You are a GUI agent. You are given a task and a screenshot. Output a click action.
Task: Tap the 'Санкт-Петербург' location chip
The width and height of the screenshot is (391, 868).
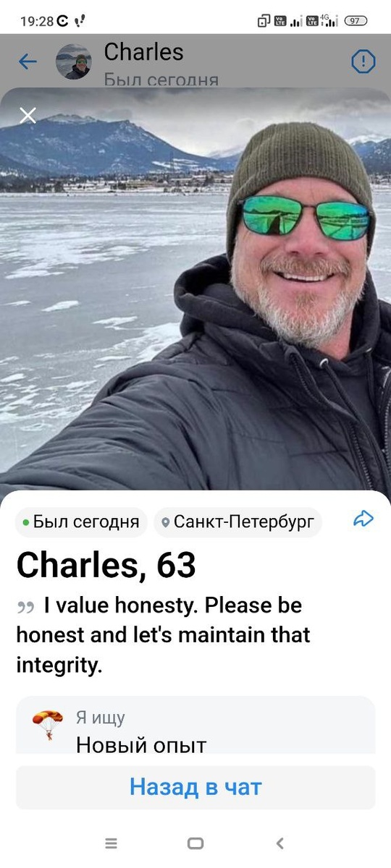pos(237,522)
